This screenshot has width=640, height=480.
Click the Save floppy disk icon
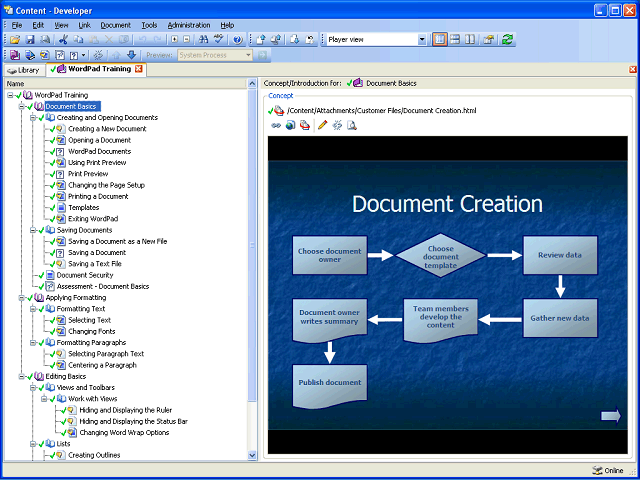(x=30, y=40)
